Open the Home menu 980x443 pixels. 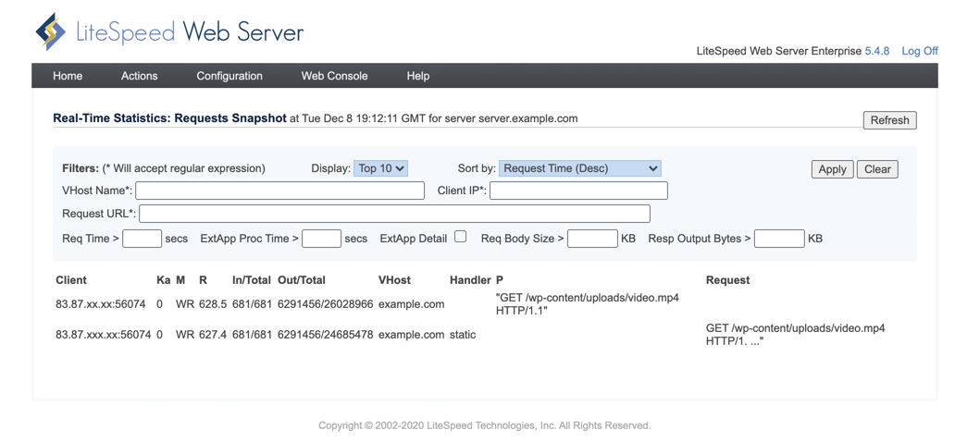(x=68, y=76)
